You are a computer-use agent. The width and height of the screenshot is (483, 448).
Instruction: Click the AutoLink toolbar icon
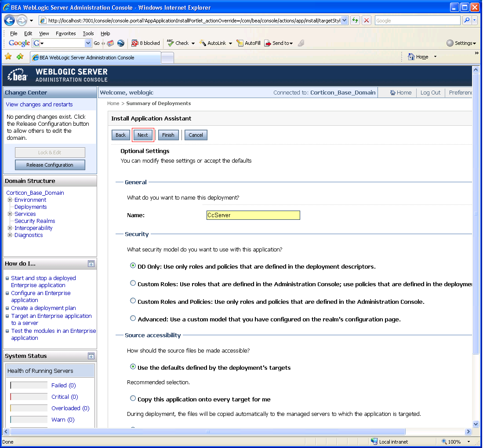pyautogui.click(x=203, y=43)
